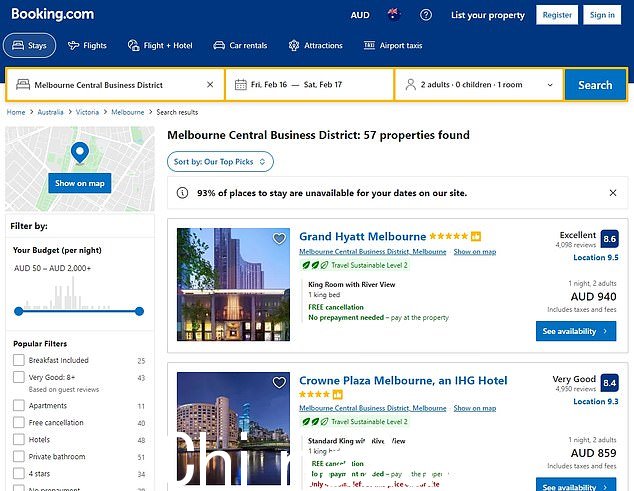
Task: Open the Attractions tab
Action: [x=315, y=45]
